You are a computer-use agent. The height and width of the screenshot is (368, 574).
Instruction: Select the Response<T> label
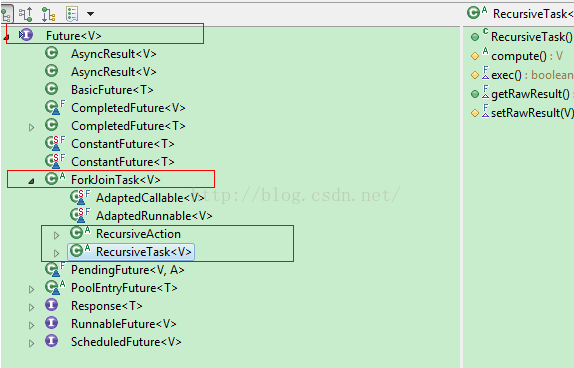point(107,306)
